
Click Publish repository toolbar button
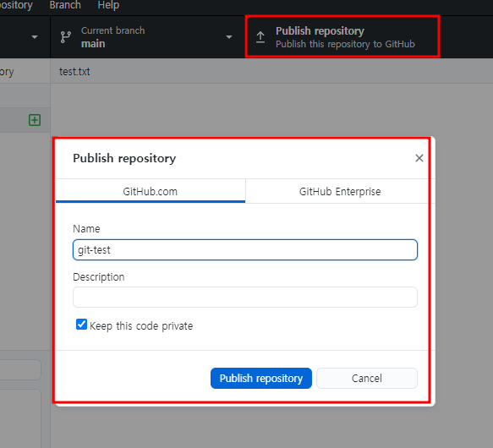click(x=342, y=37)
